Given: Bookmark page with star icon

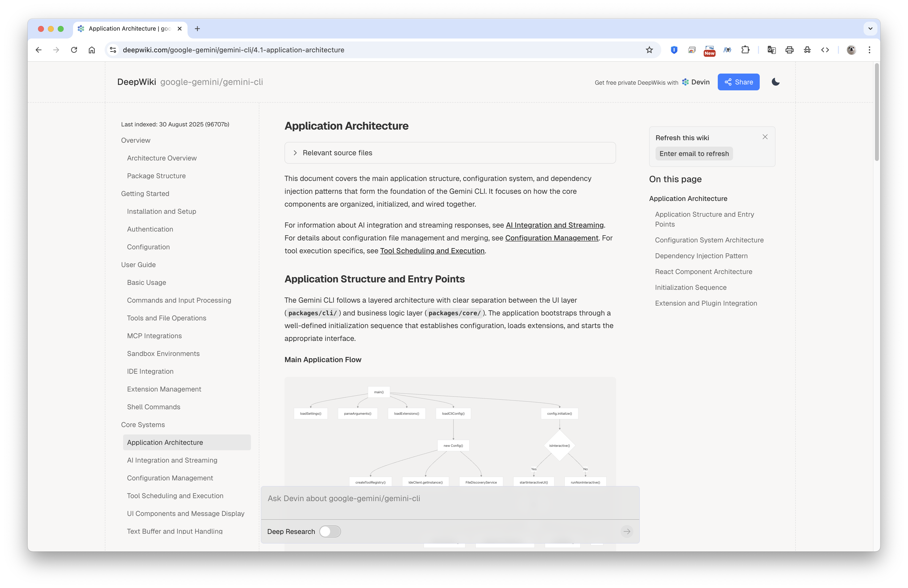Looking at the screenshot, I should (649, 50).
